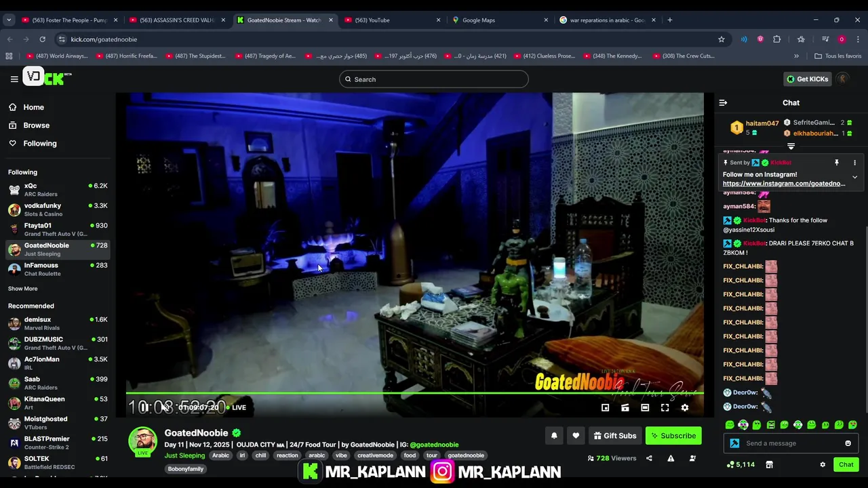Click the Just Sleeping category link

[184, 455]
